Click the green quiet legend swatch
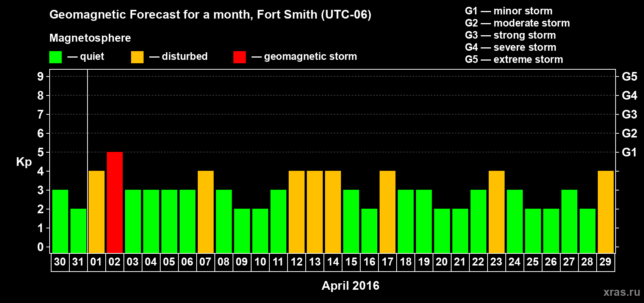Image resolution: width=644 pixels, height=303 pixels. tap(56, 57)
